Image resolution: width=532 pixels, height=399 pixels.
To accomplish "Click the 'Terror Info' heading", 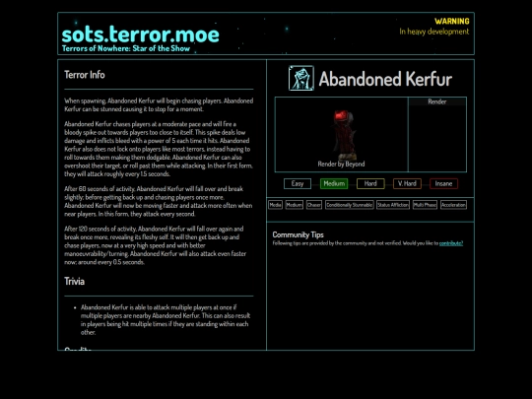I will [x=85, y=75].
